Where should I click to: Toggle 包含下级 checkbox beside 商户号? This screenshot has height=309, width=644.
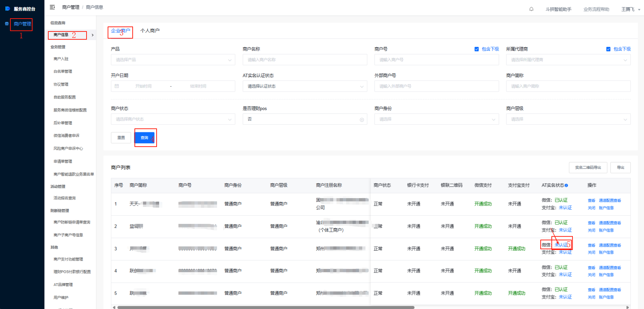pyautogui.click(x=477, y=49)
